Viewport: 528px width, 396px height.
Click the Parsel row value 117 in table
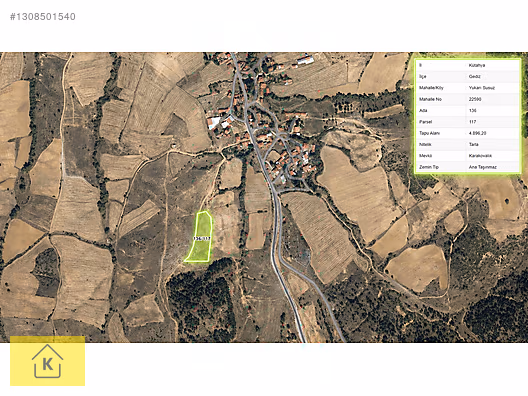click(x=472, y=122)
